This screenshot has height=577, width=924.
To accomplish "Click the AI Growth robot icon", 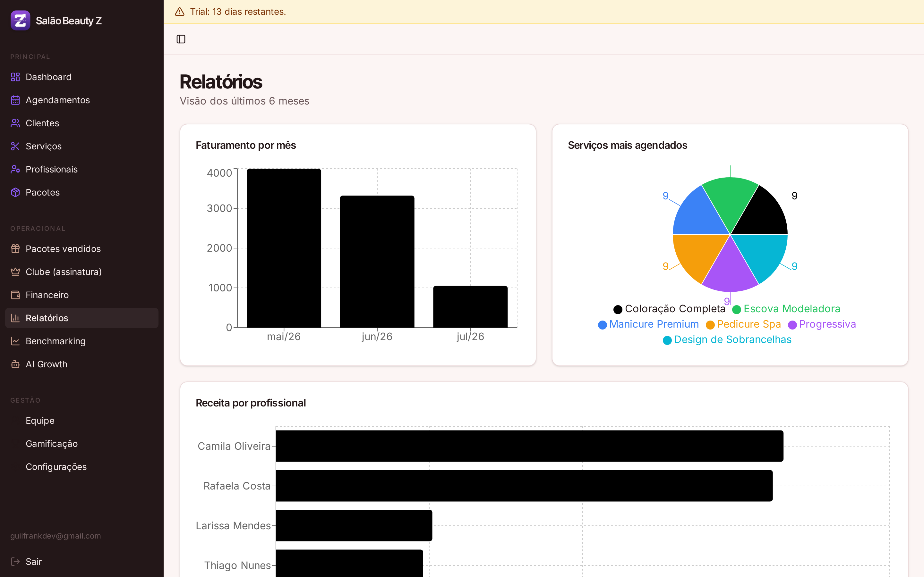I will (x=15, y=364).
